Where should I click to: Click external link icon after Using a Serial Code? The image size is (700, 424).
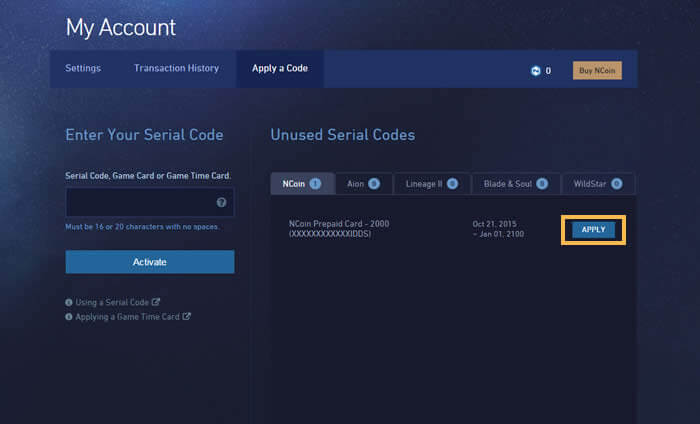(155, 302)
